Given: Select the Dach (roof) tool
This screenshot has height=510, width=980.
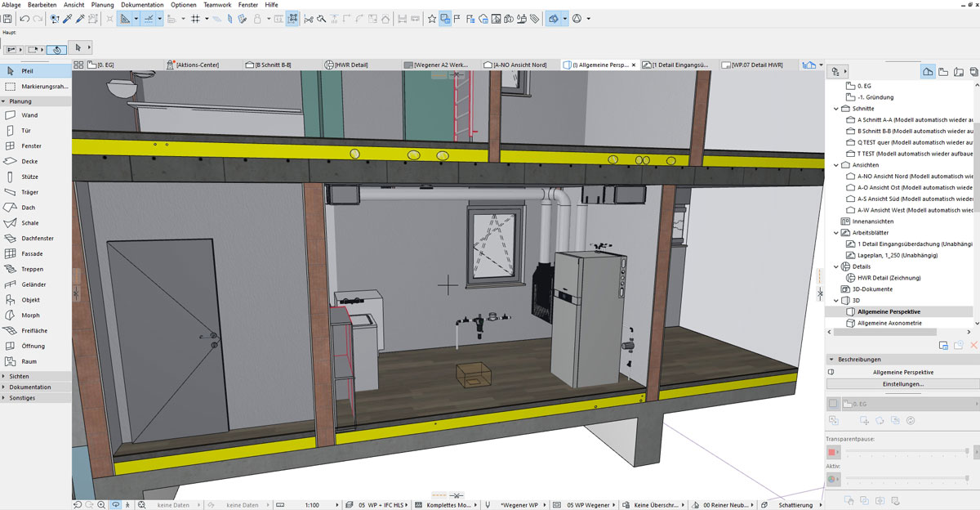Looking at the screenshot, I should tap(36, 208).
